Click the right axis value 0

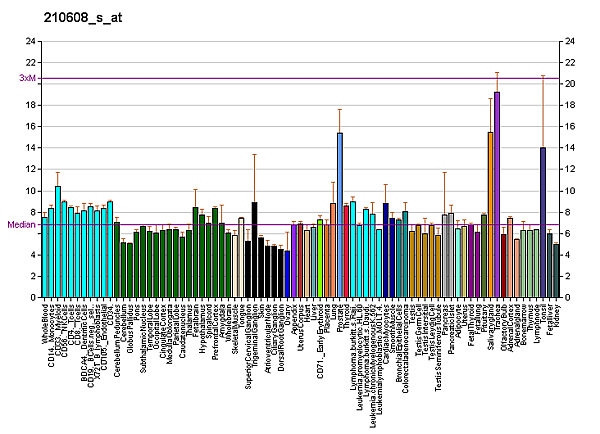click(570, 298)
